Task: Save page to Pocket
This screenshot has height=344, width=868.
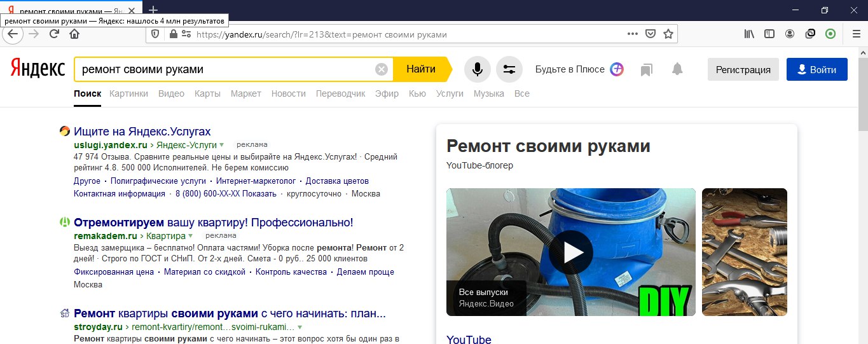Action: (x=650, y=34)
